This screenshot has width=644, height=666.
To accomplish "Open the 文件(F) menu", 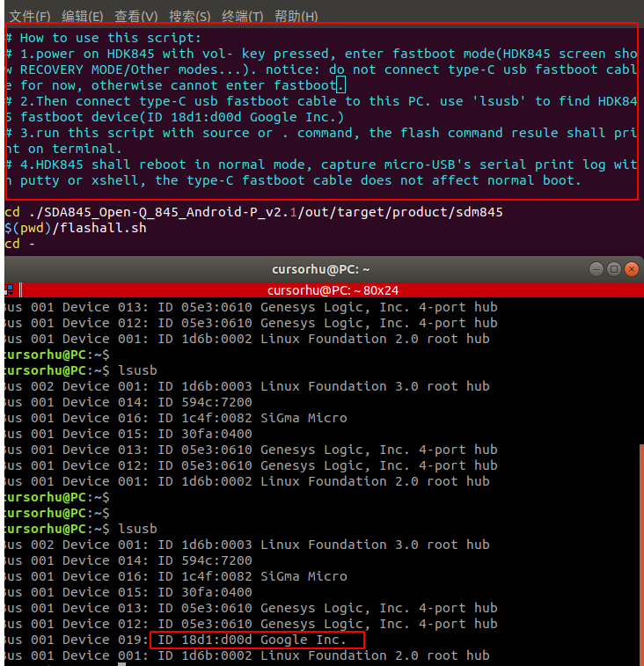I will (x=30, y=16).
